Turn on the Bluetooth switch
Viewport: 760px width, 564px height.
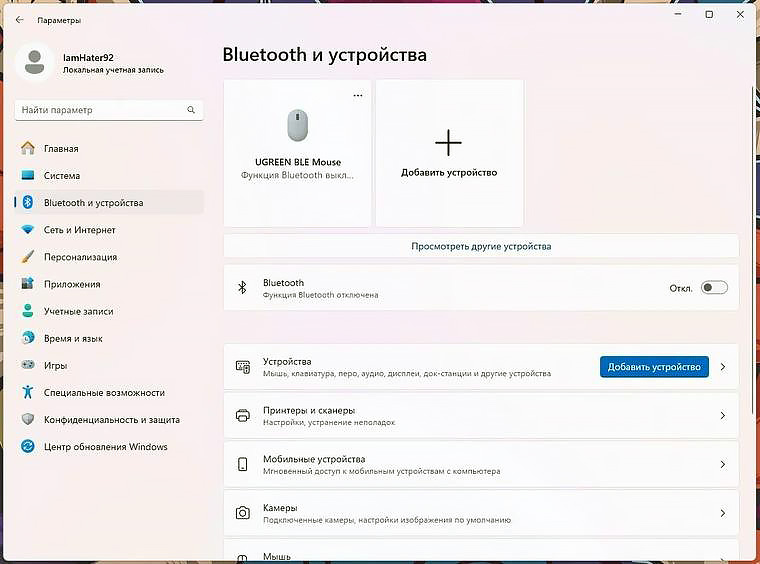tap(714, 288)
